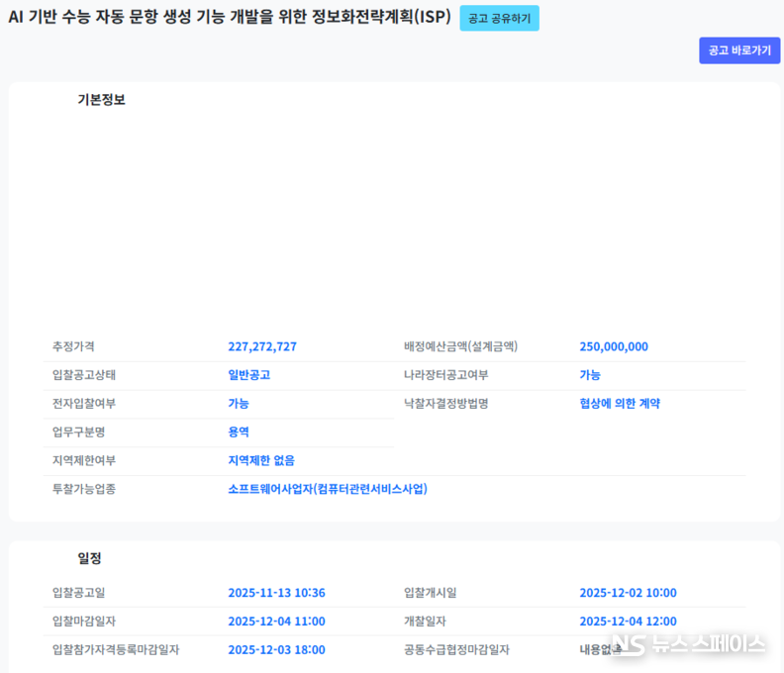
Task: Click the registration deadline 2025-12-03 18:00
Action: (276, 650)
